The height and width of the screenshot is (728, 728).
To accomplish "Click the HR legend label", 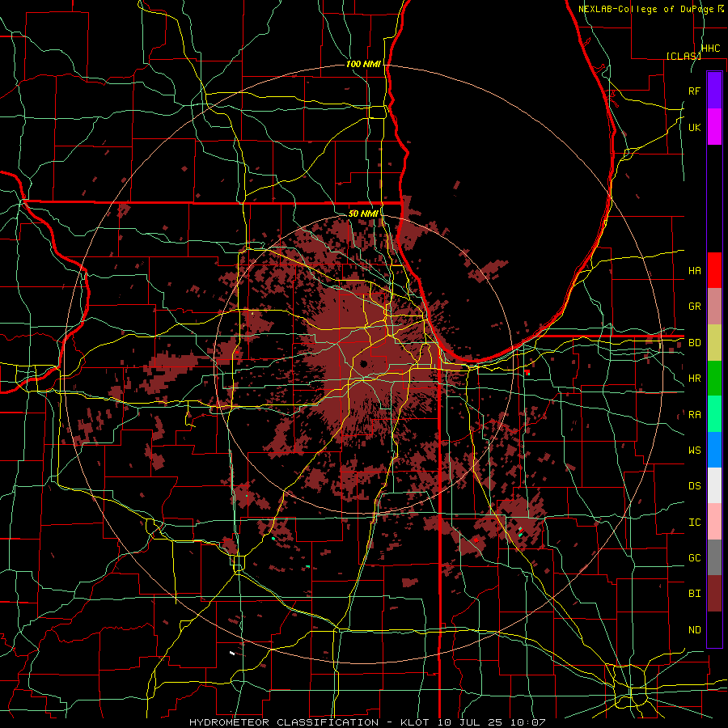I will coord(694,379).
